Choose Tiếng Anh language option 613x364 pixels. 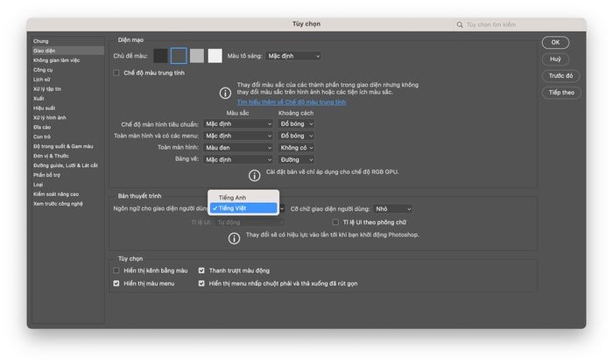point(243,198)
